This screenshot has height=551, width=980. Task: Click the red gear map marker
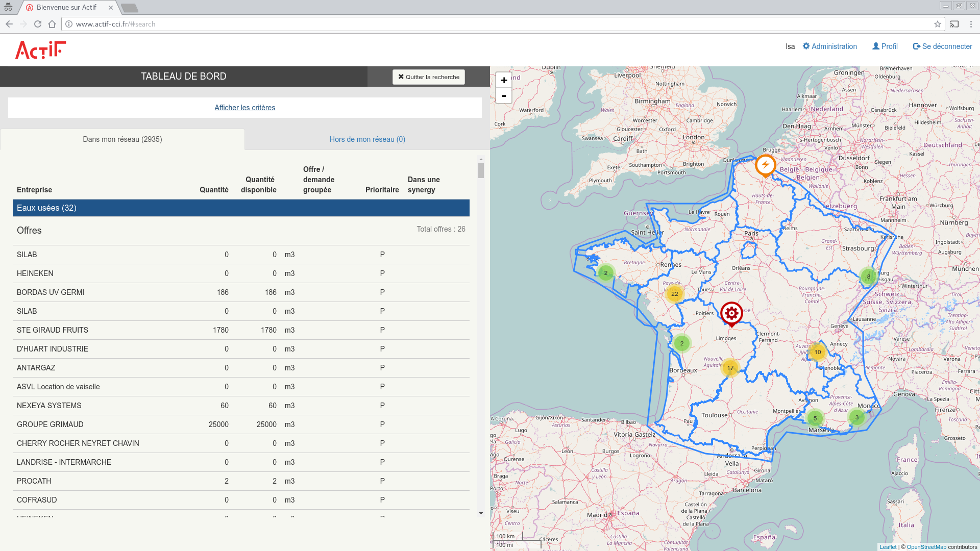(x=731, y=313)
